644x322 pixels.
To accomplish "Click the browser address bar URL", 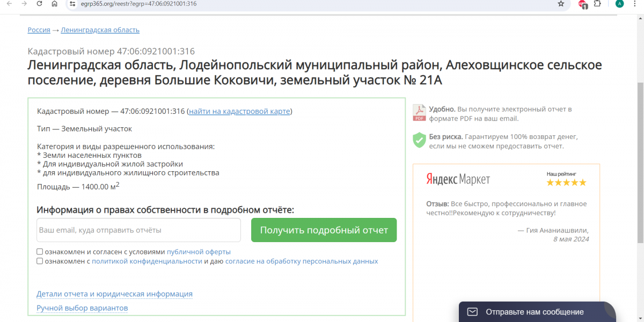I will [x=138, y=4].
